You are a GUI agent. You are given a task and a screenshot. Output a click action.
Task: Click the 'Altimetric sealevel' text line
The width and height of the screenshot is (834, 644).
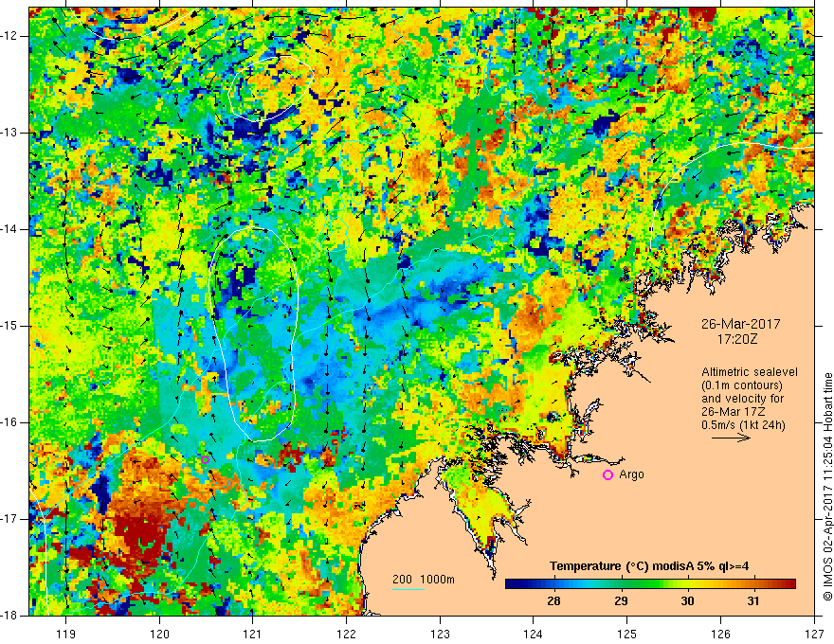[x=749, y=372]
